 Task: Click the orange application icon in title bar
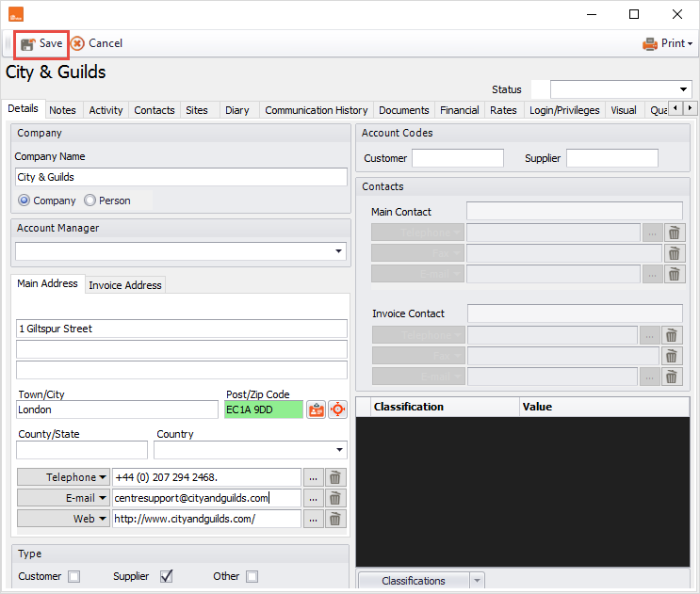(x=16, y=14)
